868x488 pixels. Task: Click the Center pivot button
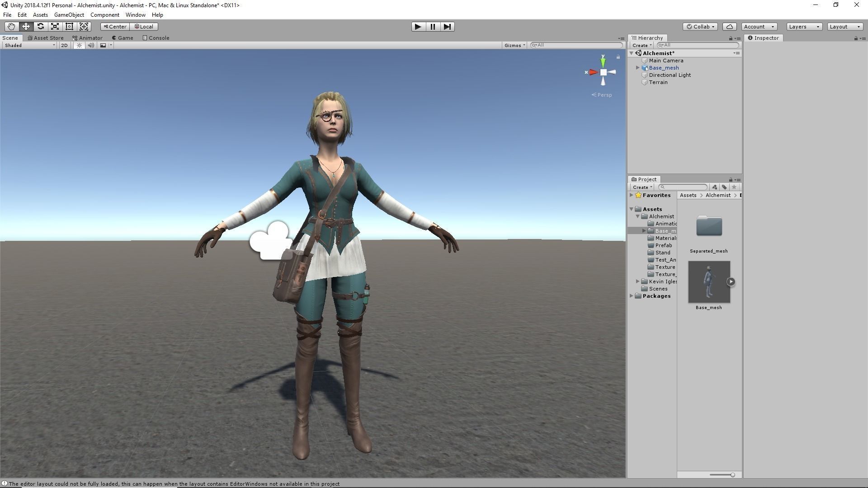pos(115,27)
